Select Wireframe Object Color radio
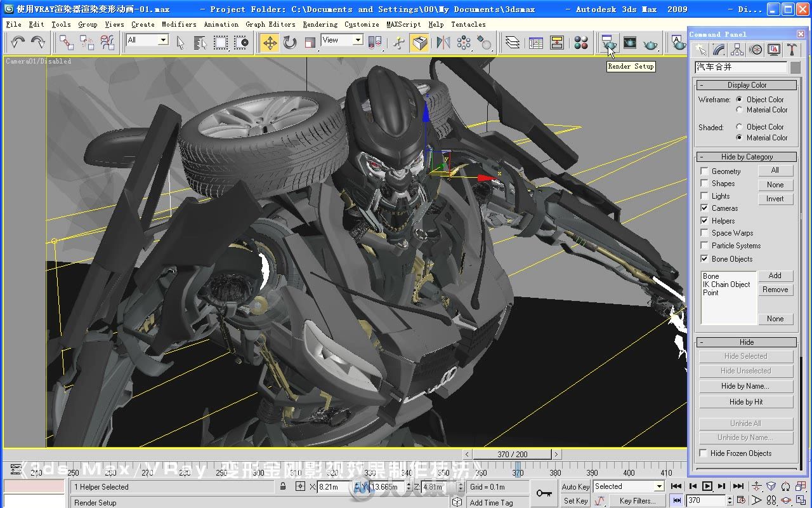 (x=740, y=99)
